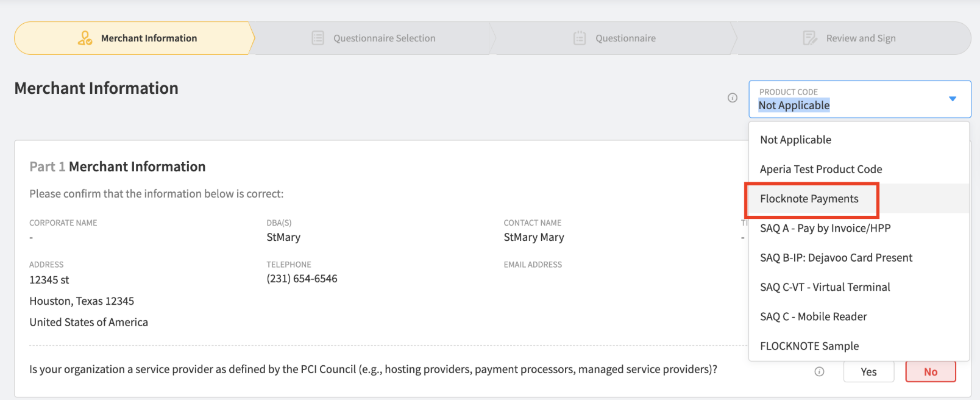The height and width of the screenshot is (400, 980).
Task: Click info icon next to Yes button
Action: (819, 371)
